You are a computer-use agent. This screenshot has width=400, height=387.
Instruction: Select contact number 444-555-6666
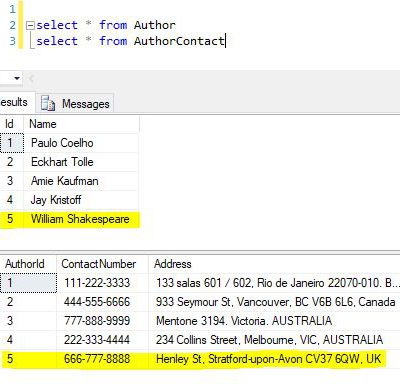click(102, 302)
